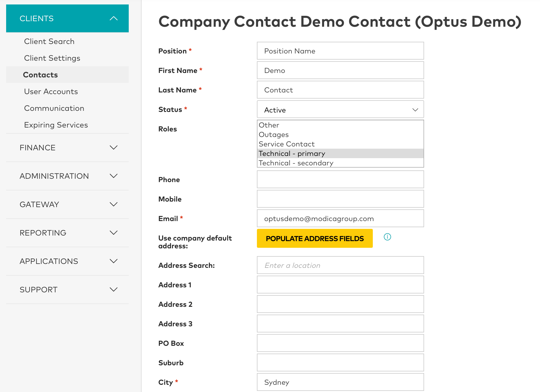Select Service Contact in Roles list
Viewport: 540px width, 392px height.
click(286, 144)
